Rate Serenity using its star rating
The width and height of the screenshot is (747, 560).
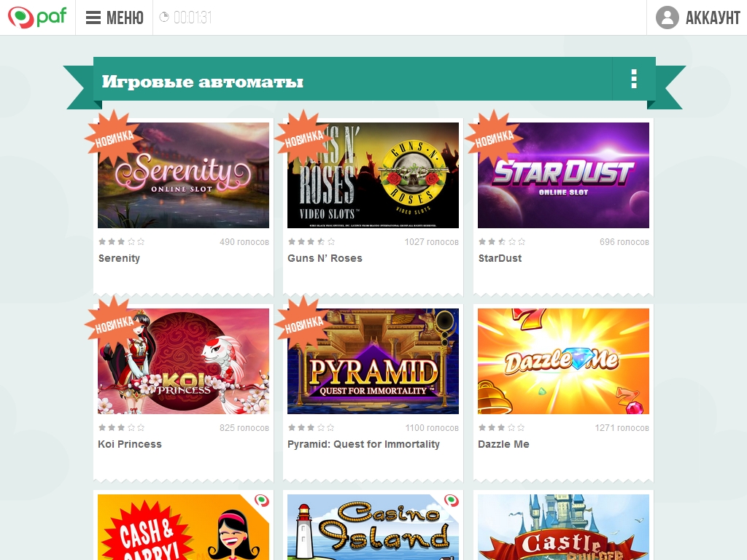click(x=121, y=242)
